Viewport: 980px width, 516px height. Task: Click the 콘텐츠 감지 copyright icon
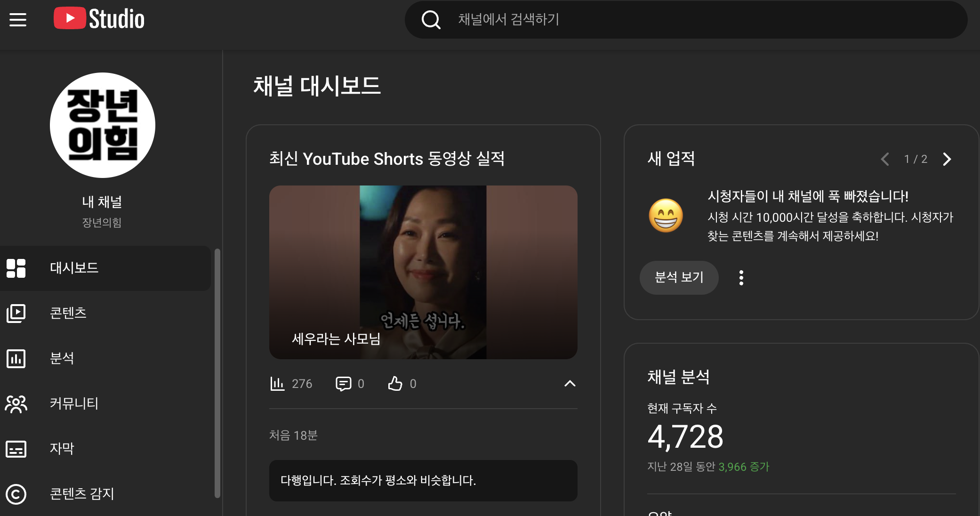(x=16, y=494)
